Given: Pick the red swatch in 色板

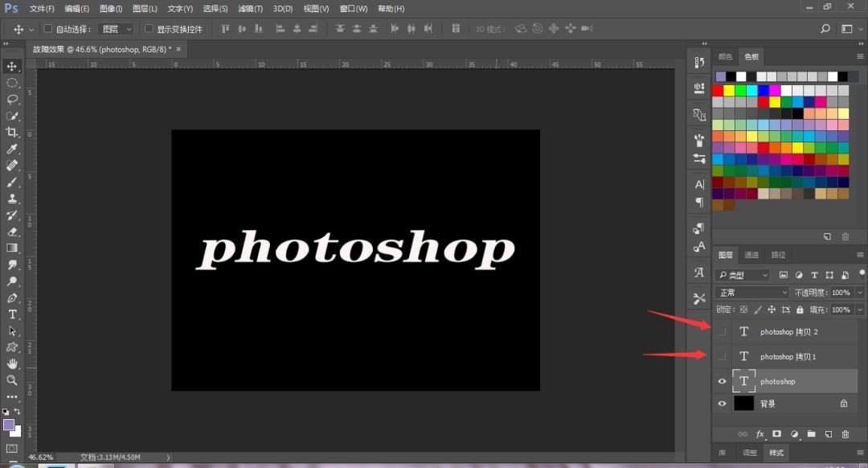Looking at the screenshot, I should 718,90.
